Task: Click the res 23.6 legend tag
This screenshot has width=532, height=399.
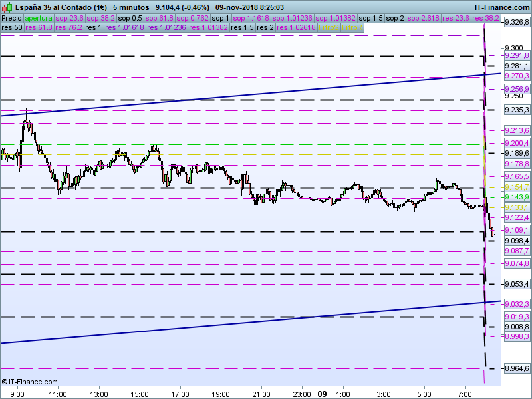Action: 456,19
